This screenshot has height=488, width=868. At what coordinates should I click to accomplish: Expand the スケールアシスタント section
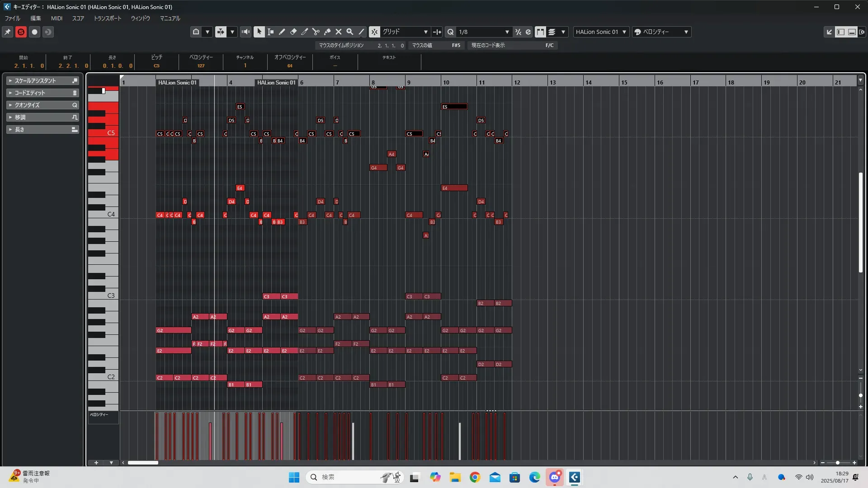coord(35,80)
